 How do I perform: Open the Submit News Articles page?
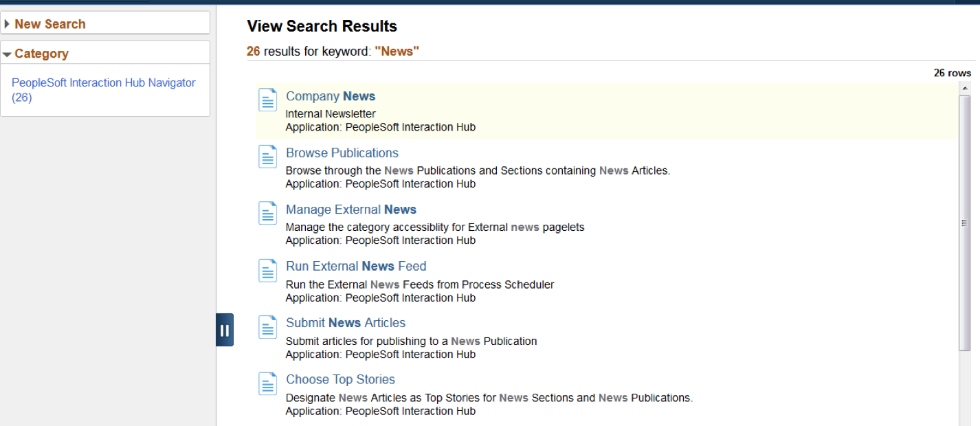pyautogui.click(x=345, y=322)
